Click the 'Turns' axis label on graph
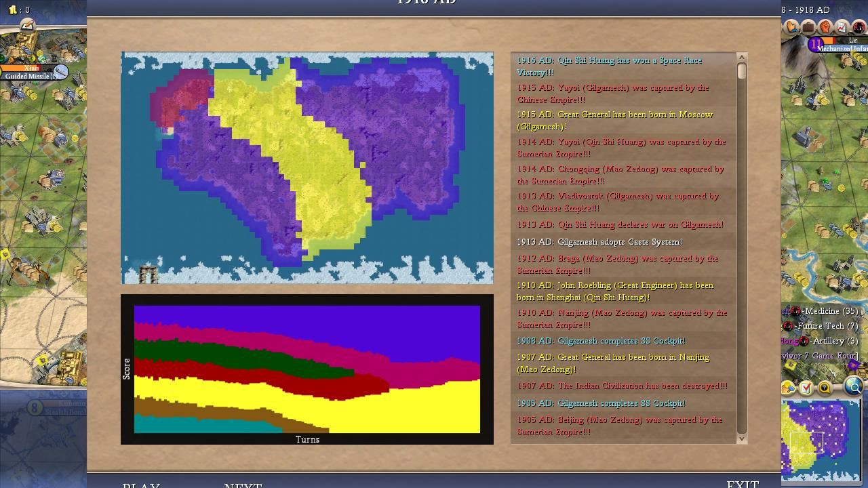Image resolution: width=868 pixels, height=488 pixels. pos(307,439)
